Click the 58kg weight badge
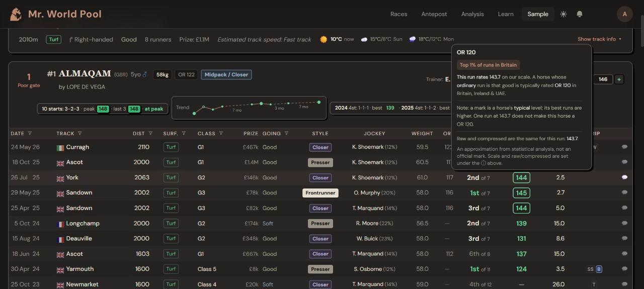Screen dimensions: 644x289 [x=162, y=75]
